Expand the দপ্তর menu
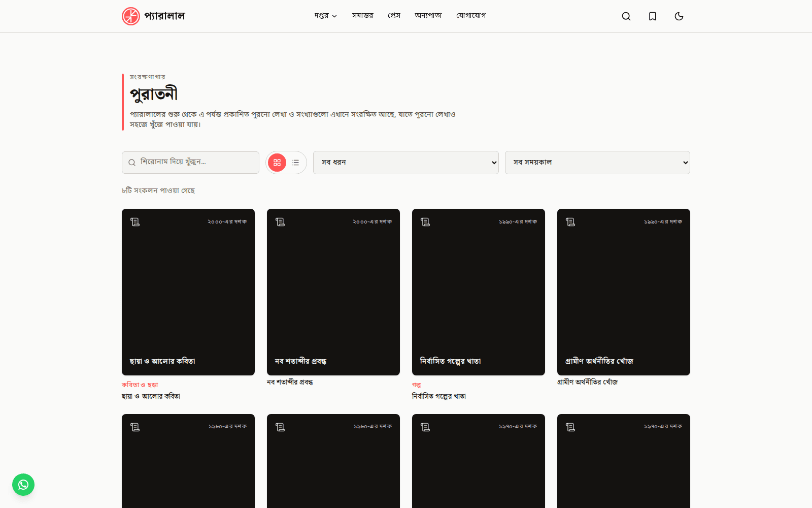 325,16
